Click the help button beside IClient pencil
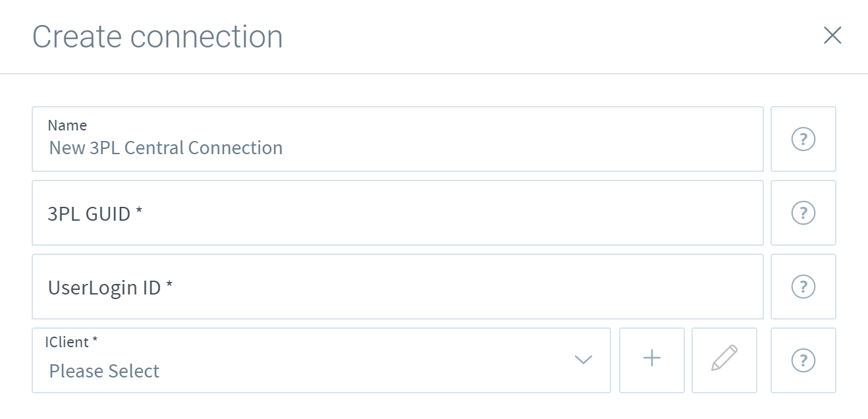 (803, 360)
